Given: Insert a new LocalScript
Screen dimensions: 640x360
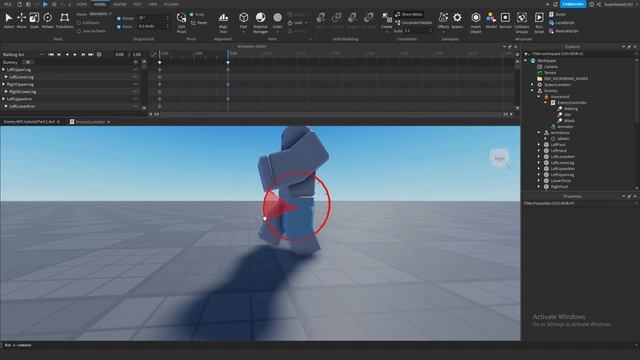Looking at the screenshot, I should coord(562,23).
